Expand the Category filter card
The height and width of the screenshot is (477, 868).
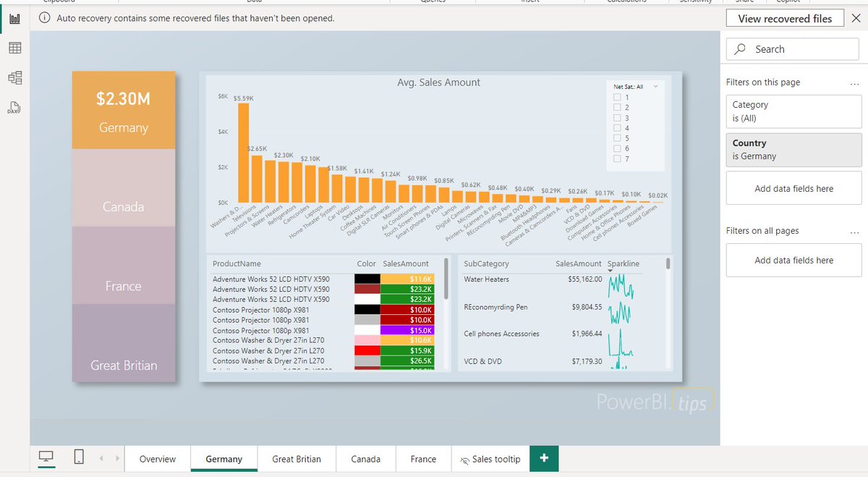point(793,111)
